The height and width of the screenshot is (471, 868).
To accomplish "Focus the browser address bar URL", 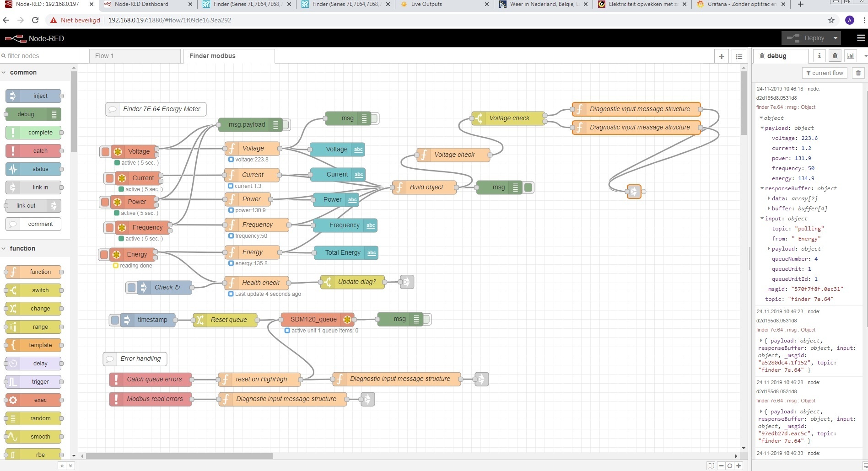I will click(x=169, y=20).
